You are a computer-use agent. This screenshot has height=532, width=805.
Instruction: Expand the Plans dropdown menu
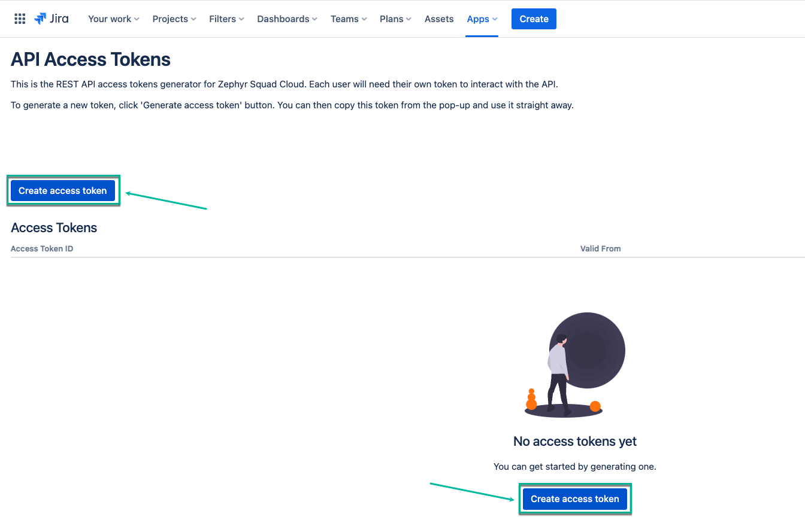pyautogui.click(x=395, y=19)
